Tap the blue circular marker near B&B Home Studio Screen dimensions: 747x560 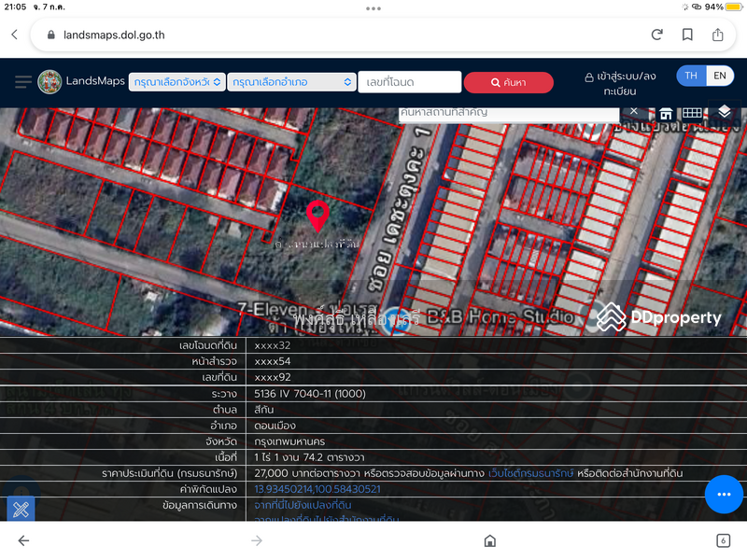(395, 320)
